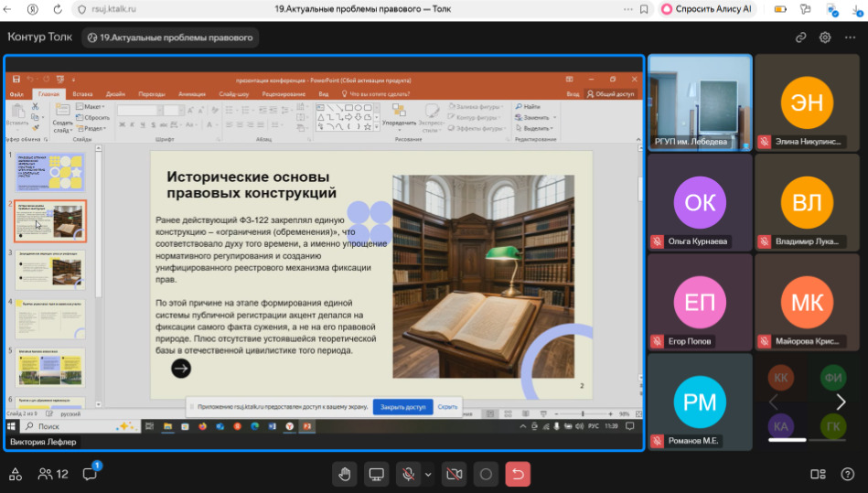Open the chat panel with notification badge

click(x=90, y=474)
